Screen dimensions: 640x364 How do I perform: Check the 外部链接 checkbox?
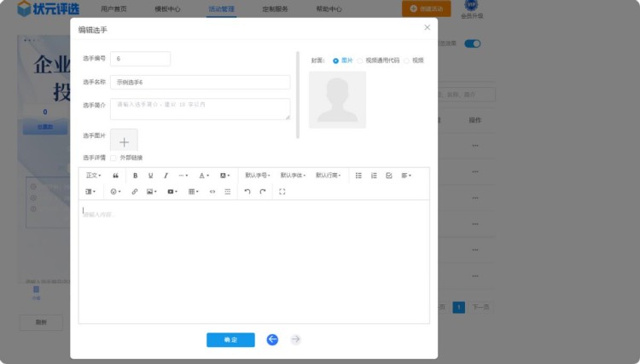click(113, 158)
